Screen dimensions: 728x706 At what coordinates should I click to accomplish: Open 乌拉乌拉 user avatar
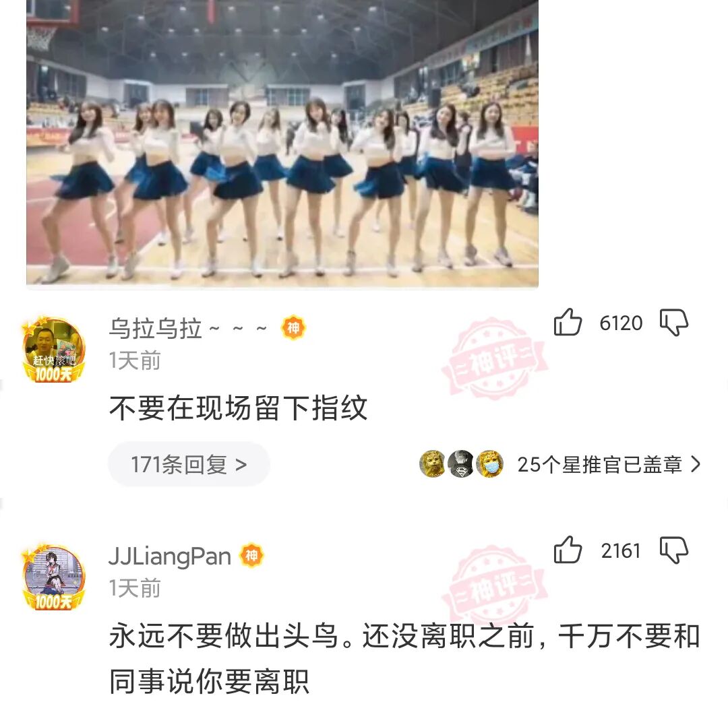[54, 350]
